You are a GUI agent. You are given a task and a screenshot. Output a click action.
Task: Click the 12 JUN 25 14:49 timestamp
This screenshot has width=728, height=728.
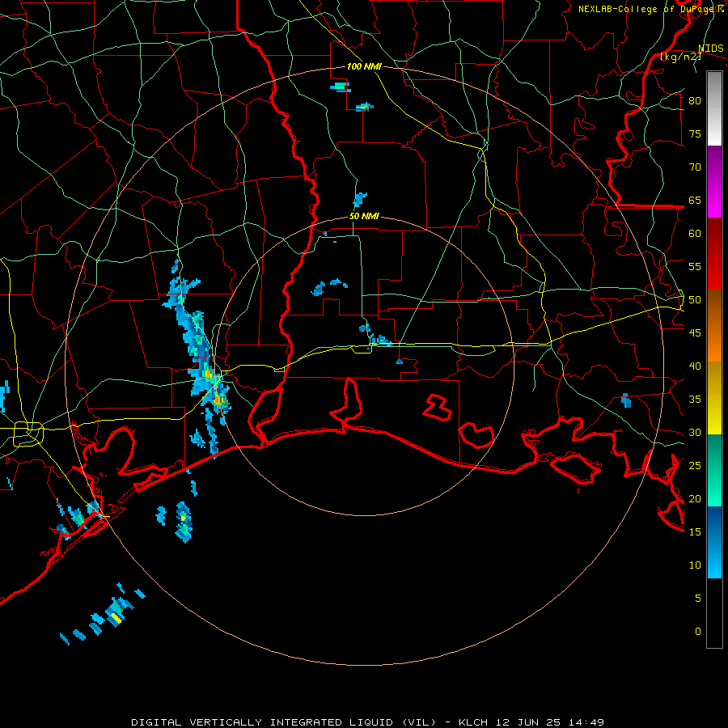(x=550, y=722)
